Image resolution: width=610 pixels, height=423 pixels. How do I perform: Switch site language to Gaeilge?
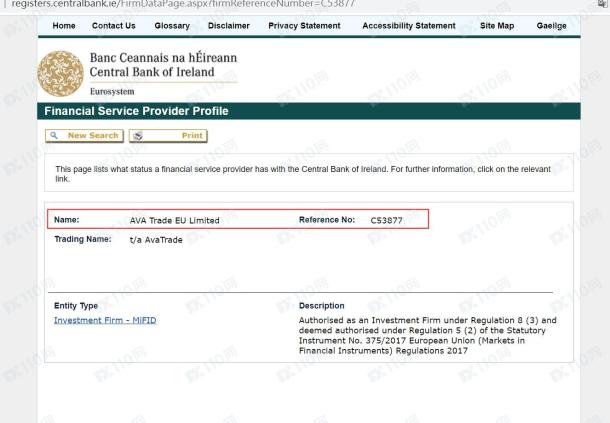[x=551, y=26]
